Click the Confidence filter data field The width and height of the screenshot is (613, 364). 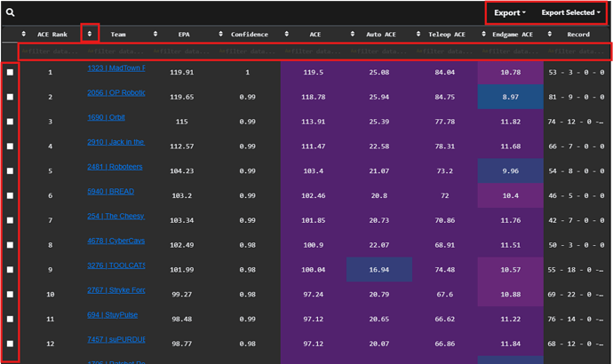248,51
